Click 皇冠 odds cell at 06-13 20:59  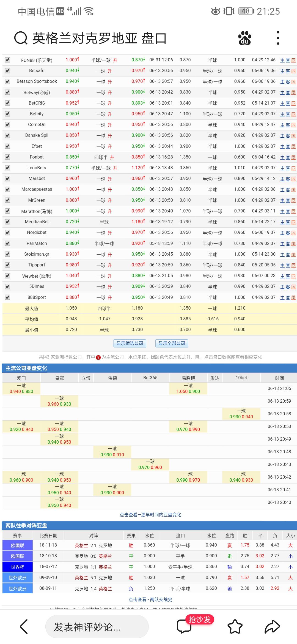click(x=59, y=401)
